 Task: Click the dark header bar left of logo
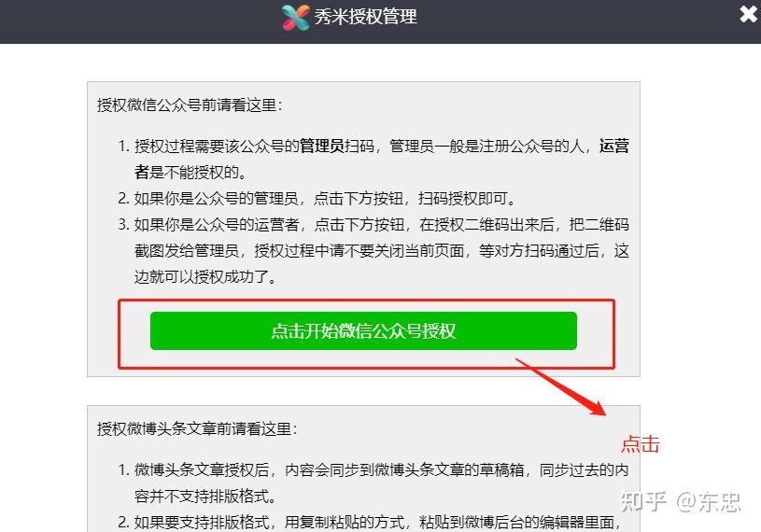(141, 21)
